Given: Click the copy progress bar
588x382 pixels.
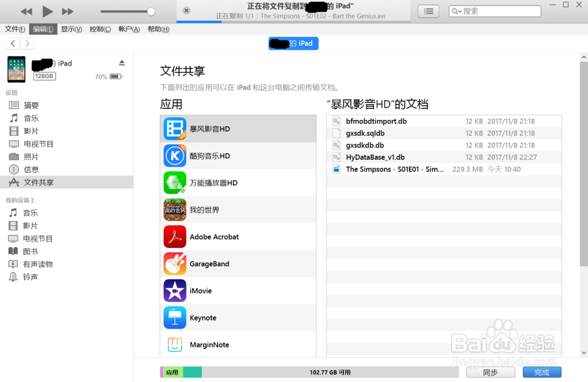Looking at the screenshot, I should coord(293,22).
